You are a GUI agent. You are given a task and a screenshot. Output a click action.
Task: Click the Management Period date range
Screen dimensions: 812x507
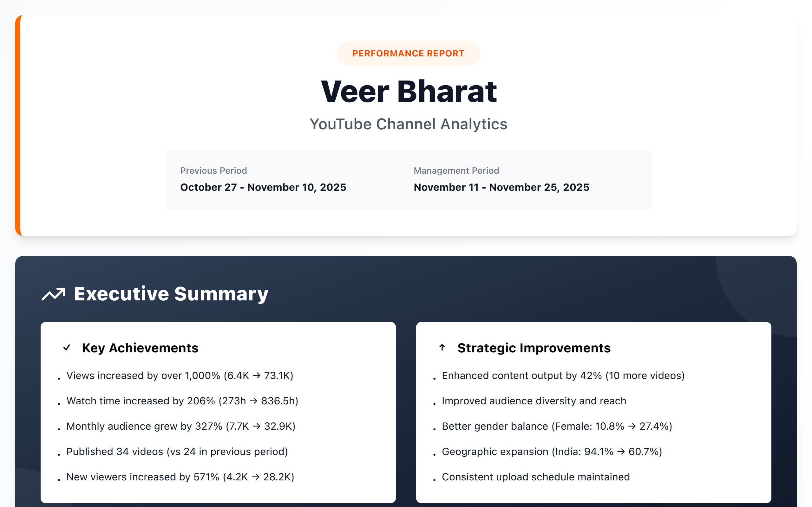click(x=501, y=187)
